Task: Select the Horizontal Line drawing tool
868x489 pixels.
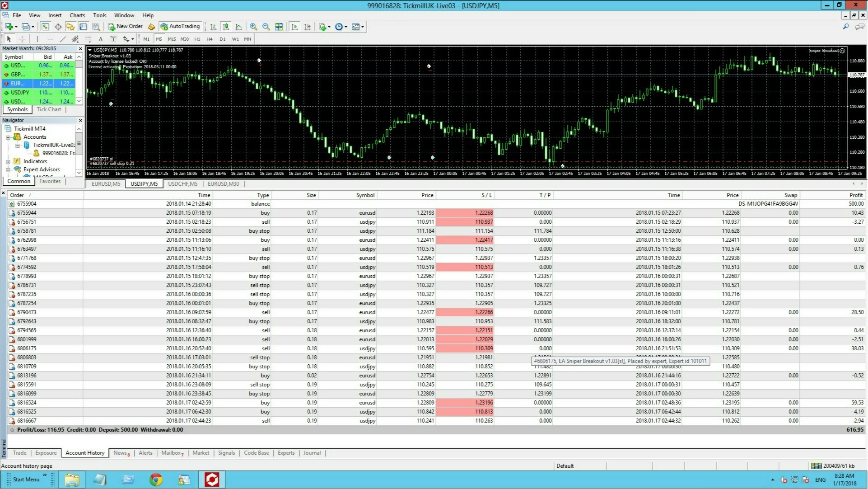Action: tap(50, 39)
